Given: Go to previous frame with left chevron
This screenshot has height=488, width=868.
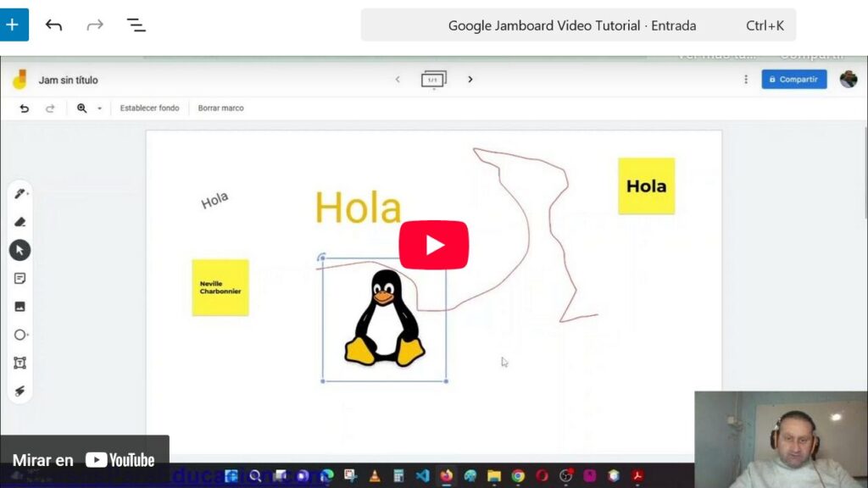Looking at the screenshot, I should [x=398, y=79].
